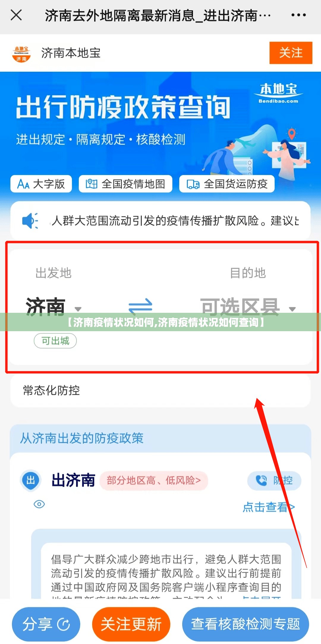Open the 点击查看 link
The image size is (321, 644).
point(269,507)
